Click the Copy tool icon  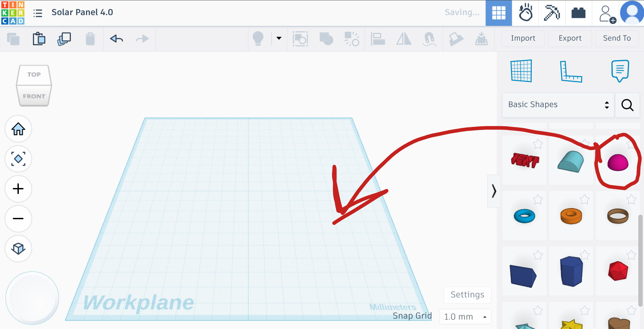point(13,39)
